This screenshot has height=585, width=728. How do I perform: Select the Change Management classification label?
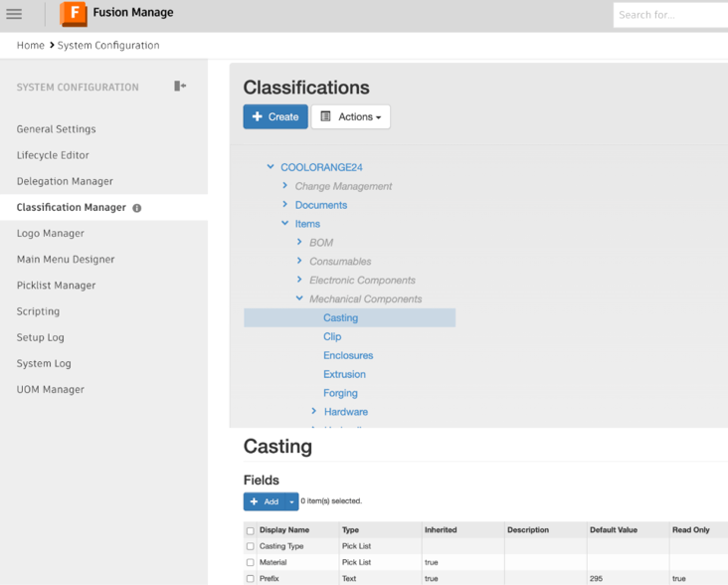click(x=343, y=186)
